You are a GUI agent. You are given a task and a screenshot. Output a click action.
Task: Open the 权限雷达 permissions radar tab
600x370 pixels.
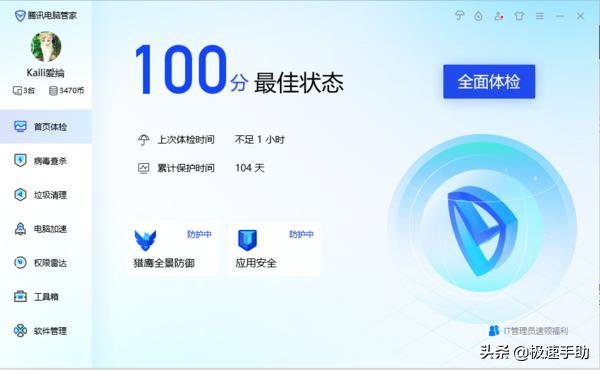(46, 263)
